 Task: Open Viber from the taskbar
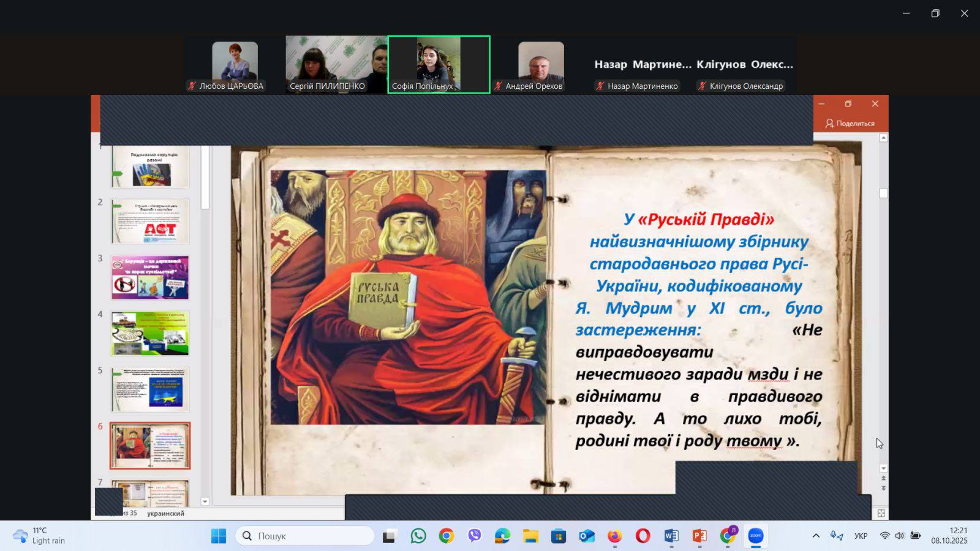pyautogui.click(x=475, y=536)
